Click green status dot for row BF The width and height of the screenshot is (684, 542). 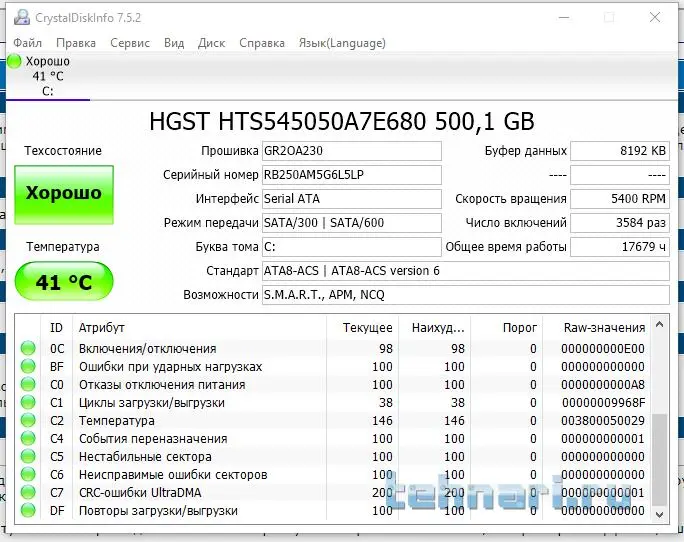point(28,367)
